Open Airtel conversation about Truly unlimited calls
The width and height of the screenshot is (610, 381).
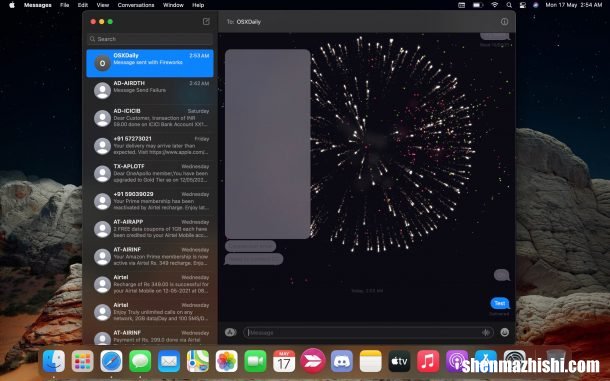click(150, 312)
